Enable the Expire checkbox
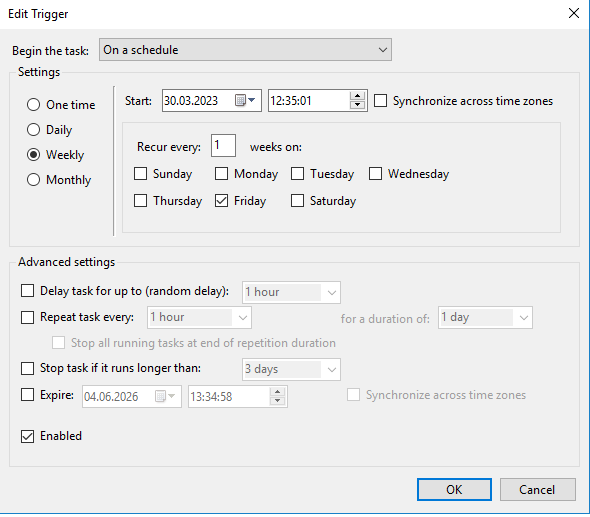590x517 pixels. [x=27, y=395]
